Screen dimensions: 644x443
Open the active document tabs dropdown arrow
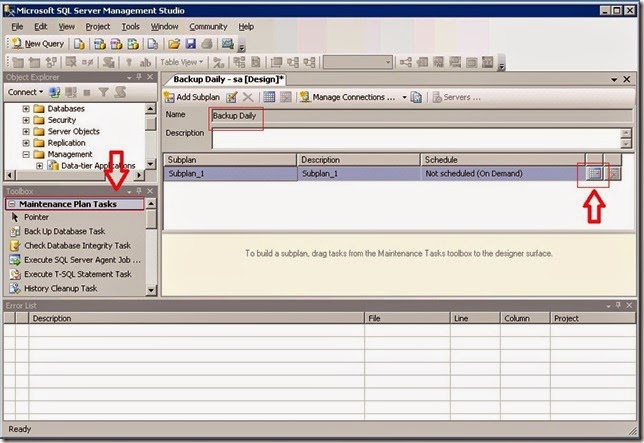[614, 79]
